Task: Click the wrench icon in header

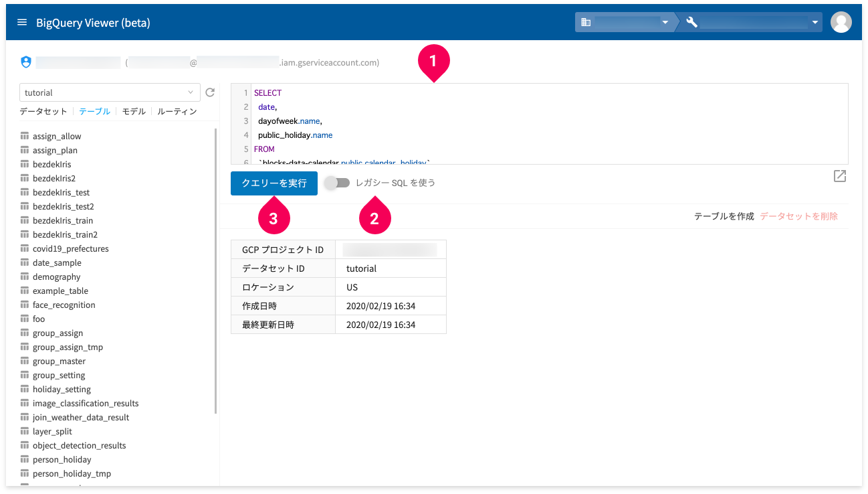Action: (692, 22)
